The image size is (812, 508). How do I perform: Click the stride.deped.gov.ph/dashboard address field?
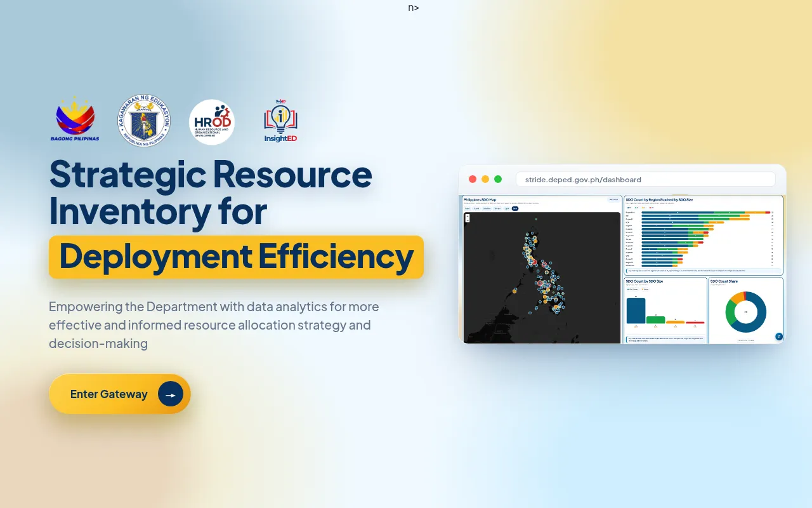click(646, 180)
